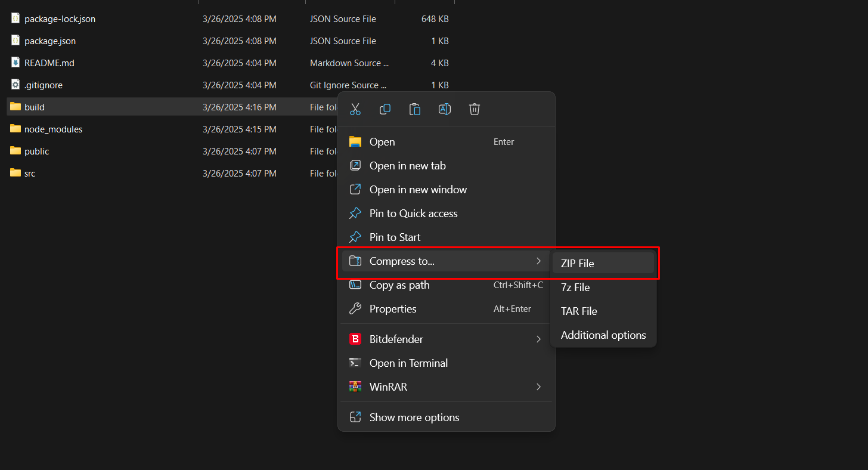The image size is (868, 470).
Task: Select the README.md file name
Action: pyautogui.click(x=49, y=63)
